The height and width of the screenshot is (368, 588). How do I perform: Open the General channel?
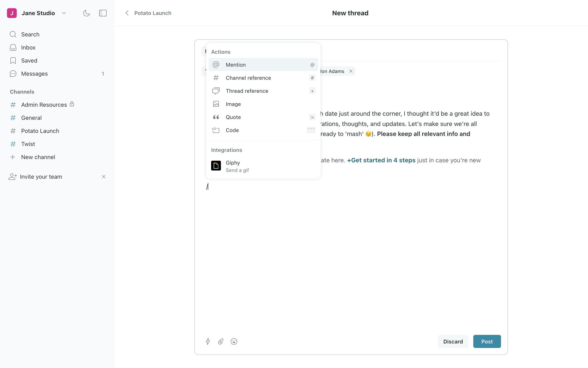click(57, 118)
